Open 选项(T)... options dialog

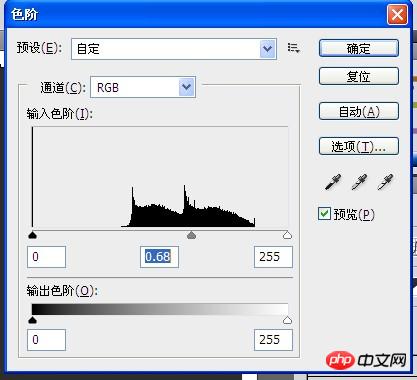359,146
